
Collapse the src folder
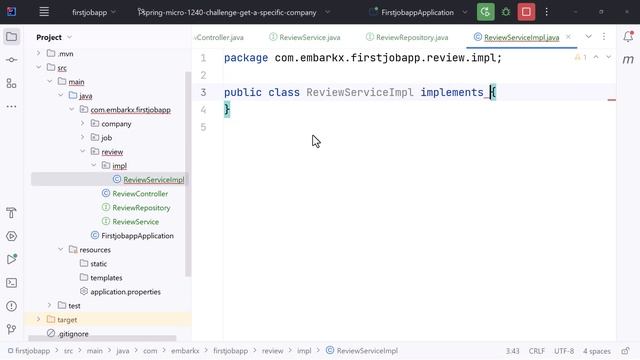pyautogui.click(x=38, y=67)
